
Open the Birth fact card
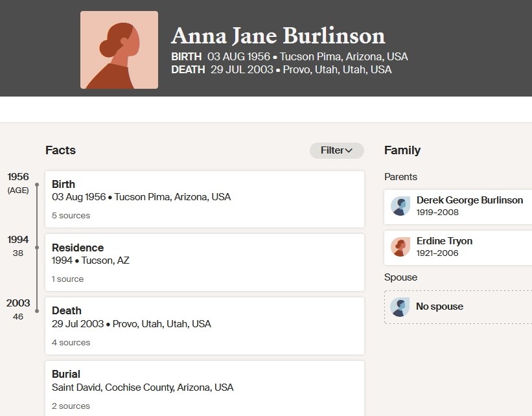pyautogui.click(x=204, y=191)
